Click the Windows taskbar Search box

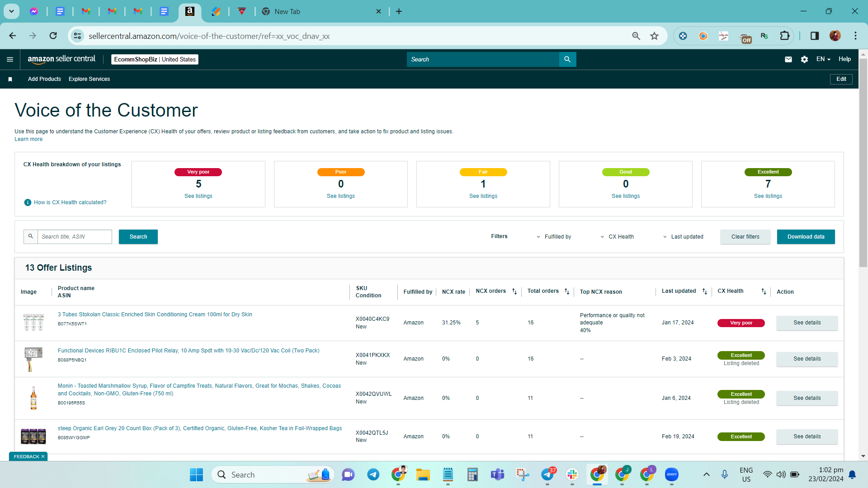pyautogui.click(x=273, y=474)
